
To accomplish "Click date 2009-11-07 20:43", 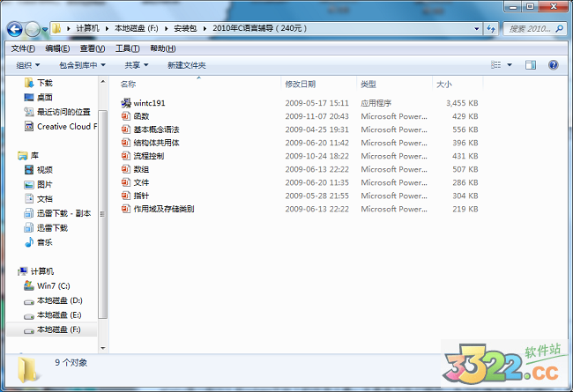I will (316, 116).
